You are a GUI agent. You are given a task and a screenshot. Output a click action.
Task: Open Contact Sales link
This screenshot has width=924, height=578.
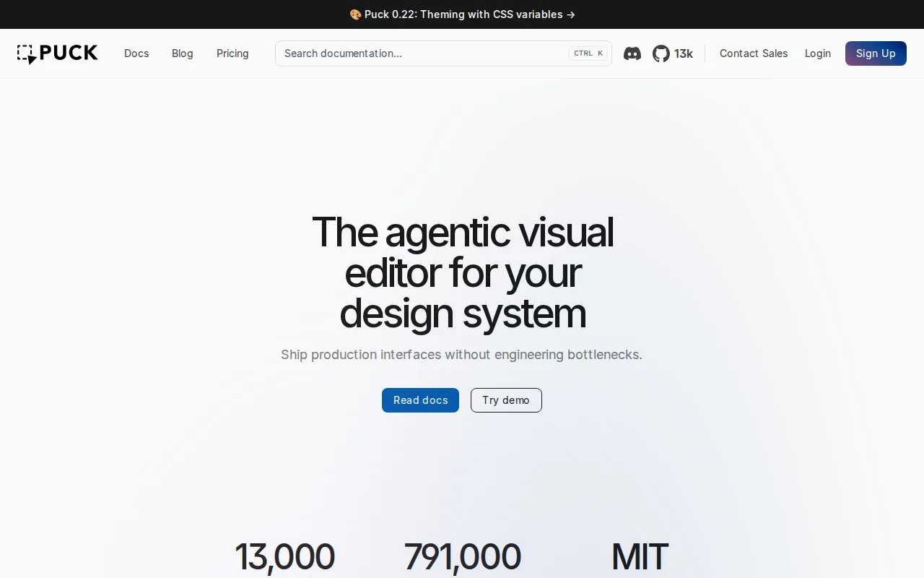754,53
